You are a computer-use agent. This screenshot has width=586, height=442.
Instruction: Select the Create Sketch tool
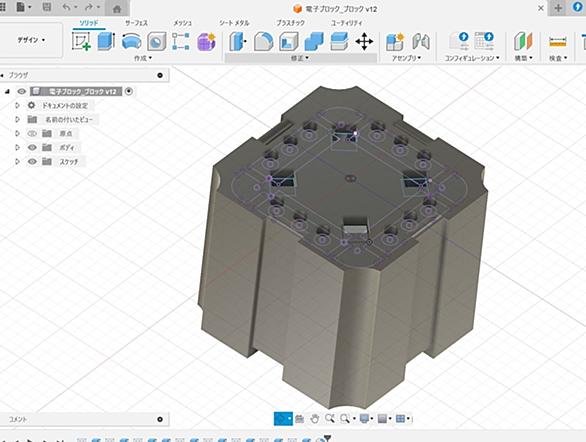coord(81,41)
